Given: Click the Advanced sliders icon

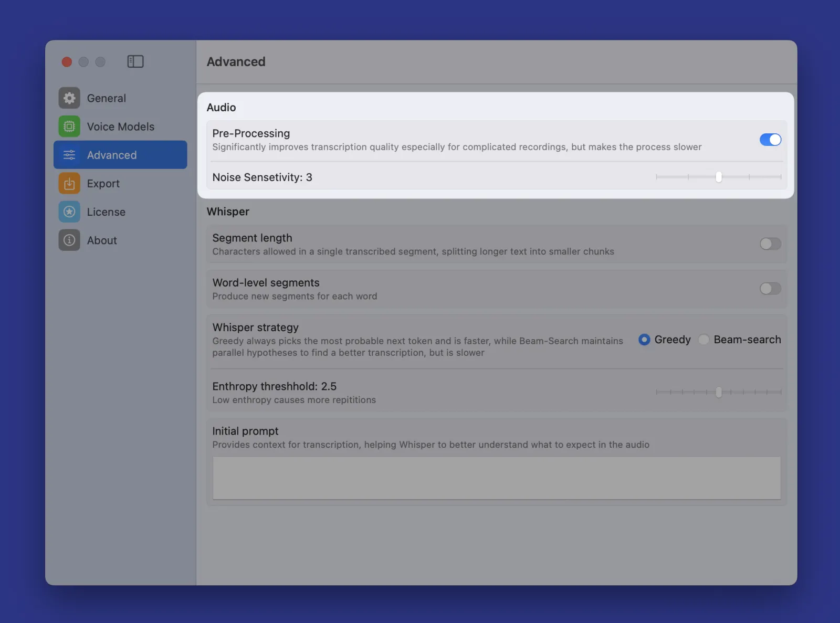Looking at the screenshot, I should [69, 155].
